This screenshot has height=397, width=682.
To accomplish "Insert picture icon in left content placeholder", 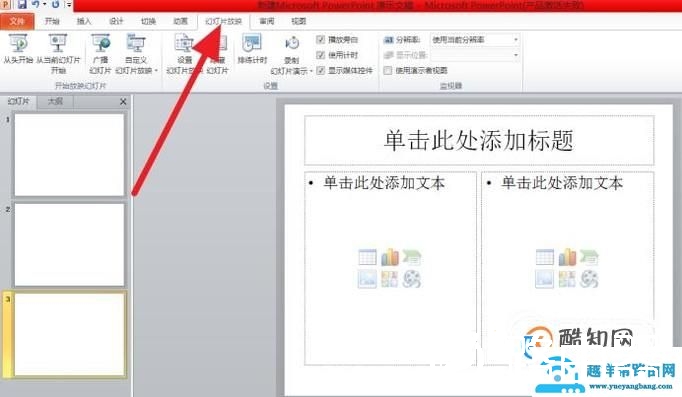I will (368, 279).
